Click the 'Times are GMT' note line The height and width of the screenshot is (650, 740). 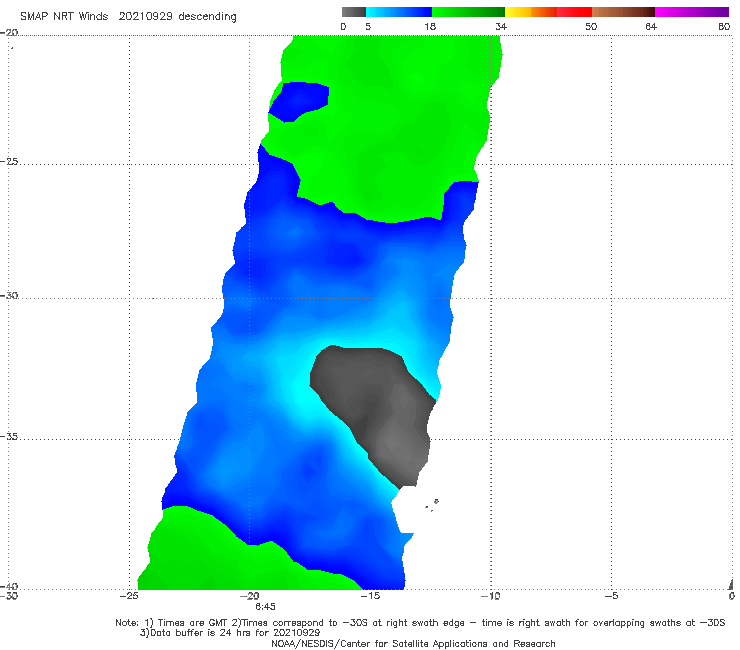tap(420, 623)
